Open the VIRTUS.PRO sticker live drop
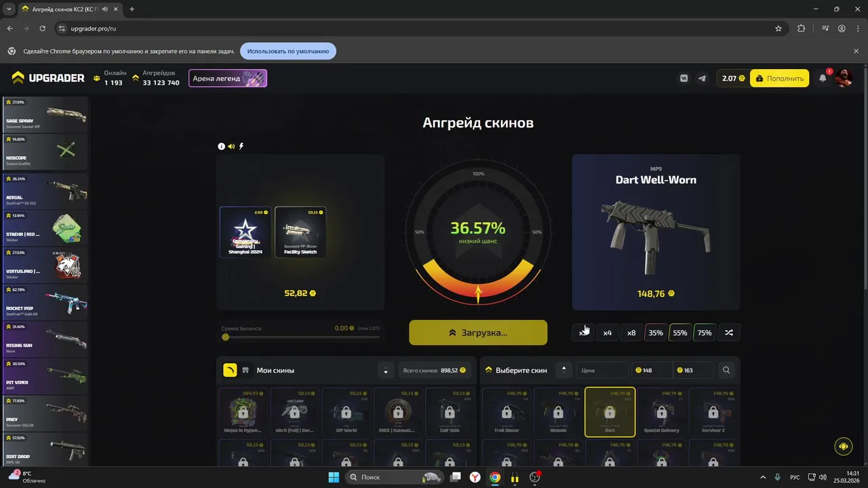The image size is (868, 488). [x=45, y=265]
